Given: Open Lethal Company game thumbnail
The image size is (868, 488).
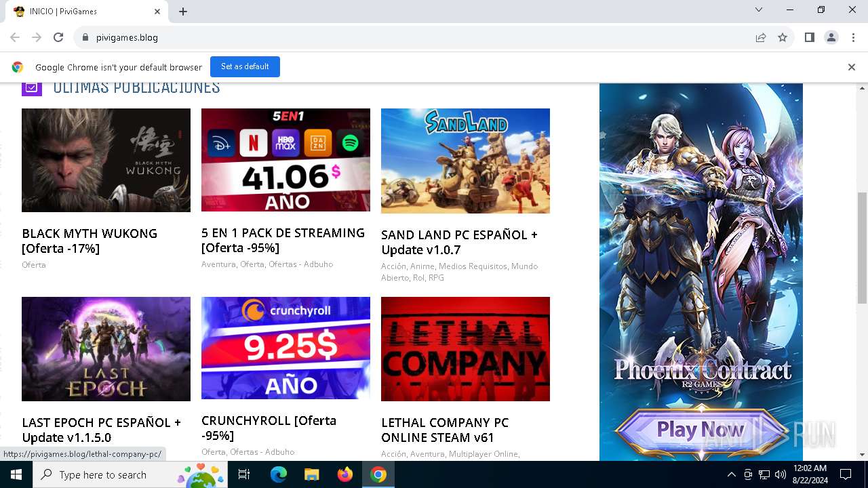Looking at the screenshot, I should tap(465, 349).
